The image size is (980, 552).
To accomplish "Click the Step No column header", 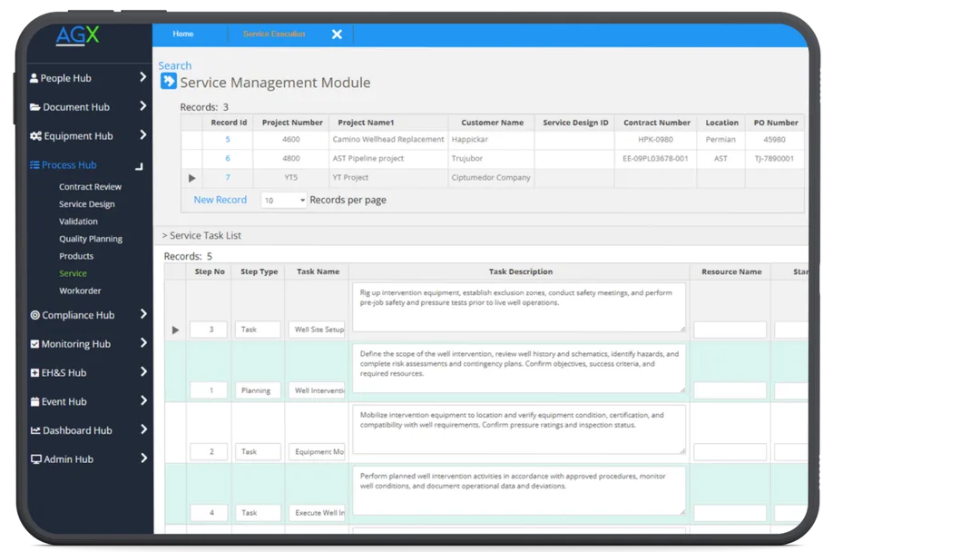I will (x=210, y=272).
